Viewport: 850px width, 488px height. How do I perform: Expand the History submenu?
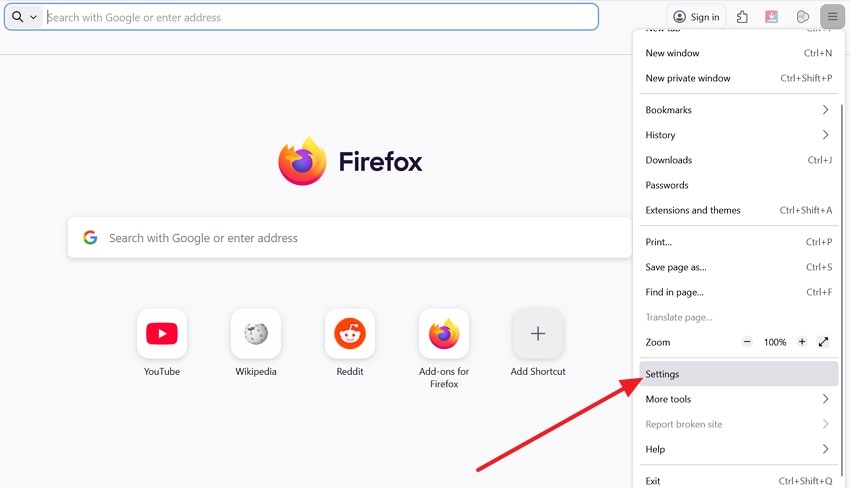738,135
